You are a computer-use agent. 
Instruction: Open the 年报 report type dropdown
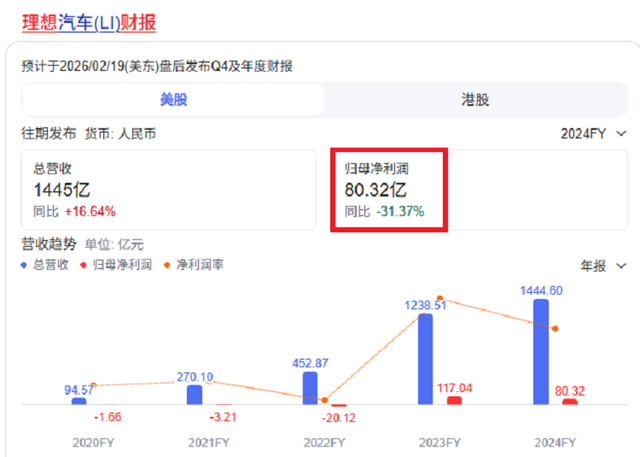click(603, 266)
